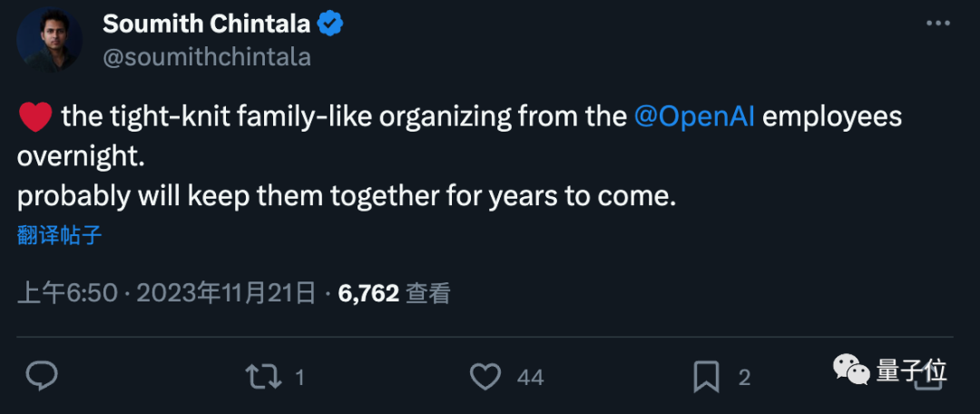Screen dimensions: 980x414
Task: Click the 翻译帖子 translate post link
Action: [59, 236]
